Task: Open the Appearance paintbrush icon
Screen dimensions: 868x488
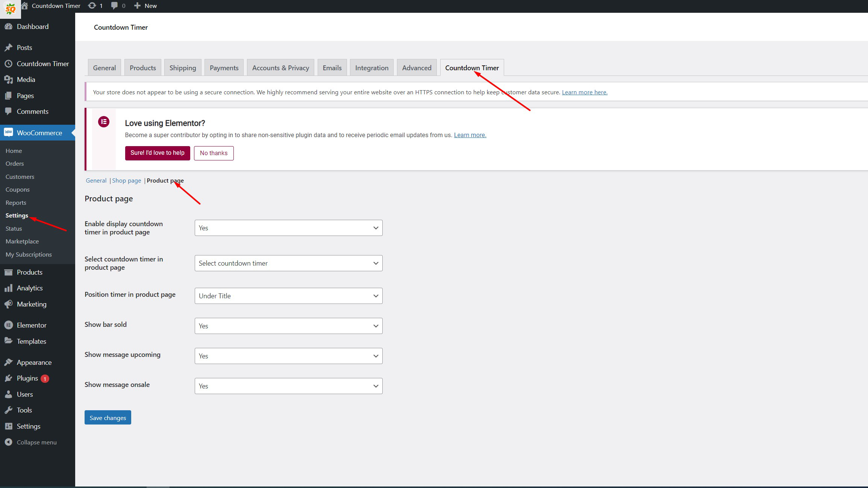Action: [8, 362]
